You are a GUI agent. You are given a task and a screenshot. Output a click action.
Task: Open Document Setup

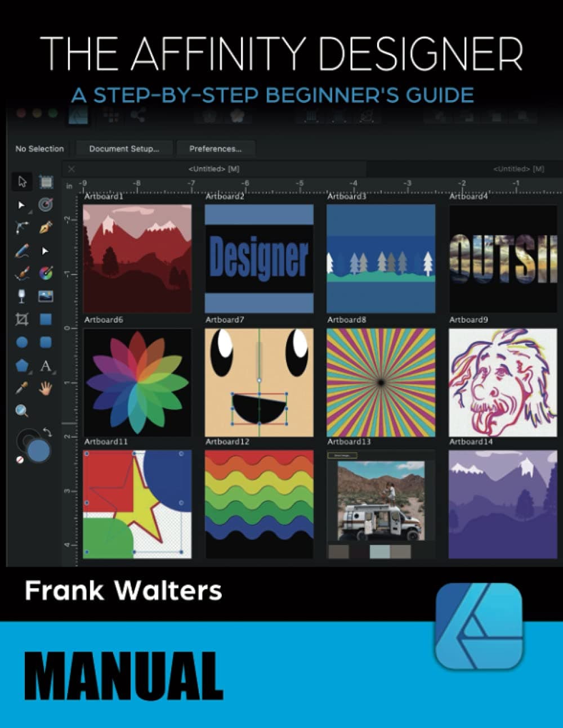click(124, 149)
